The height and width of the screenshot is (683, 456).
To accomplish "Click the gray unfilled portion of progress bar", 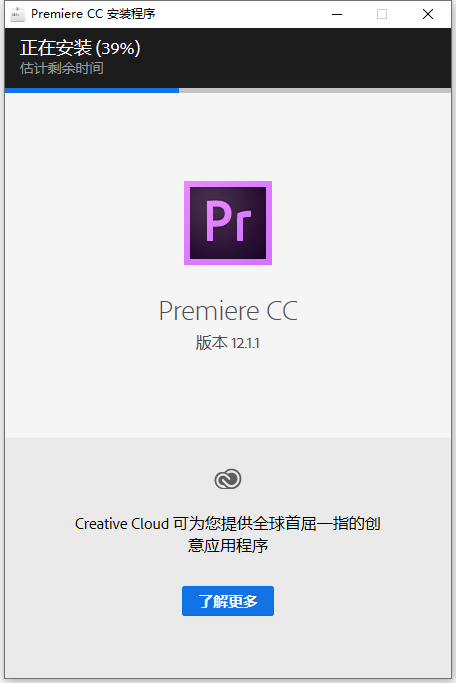I will coord(315,90).
